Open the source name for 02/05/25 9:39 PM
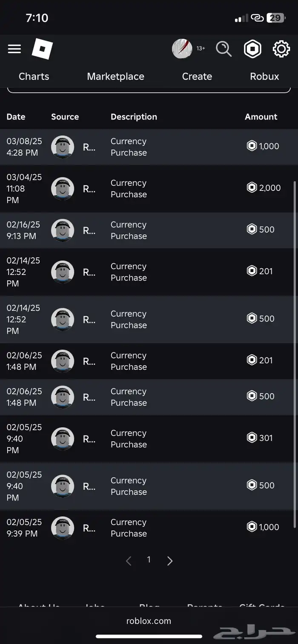This screenshot has width=298, height=644. coord(89,528)
